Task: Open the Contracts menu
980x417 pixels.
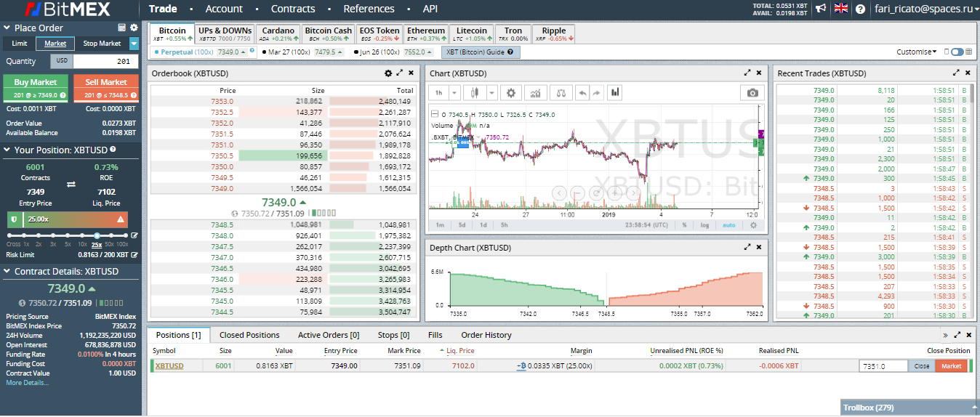Action: click(x=293, y=9)
